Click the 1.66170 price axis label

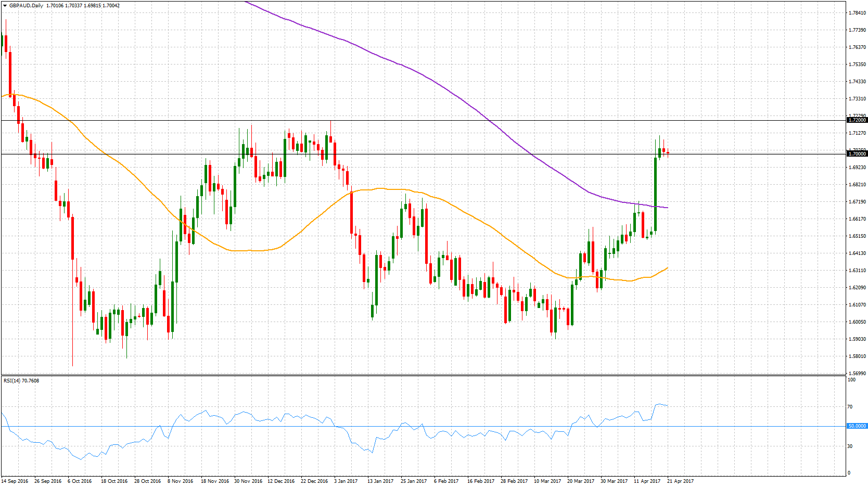858,219
